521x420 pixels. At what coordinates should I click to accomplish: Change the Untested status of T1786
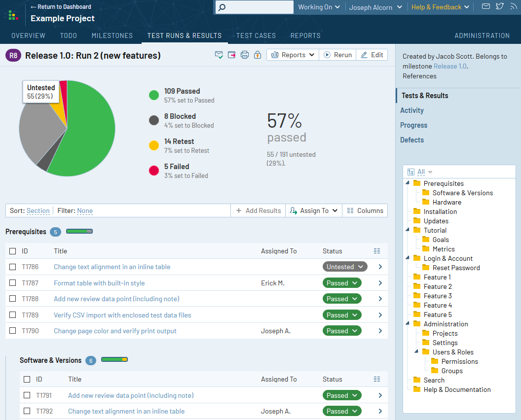[344, 266]
